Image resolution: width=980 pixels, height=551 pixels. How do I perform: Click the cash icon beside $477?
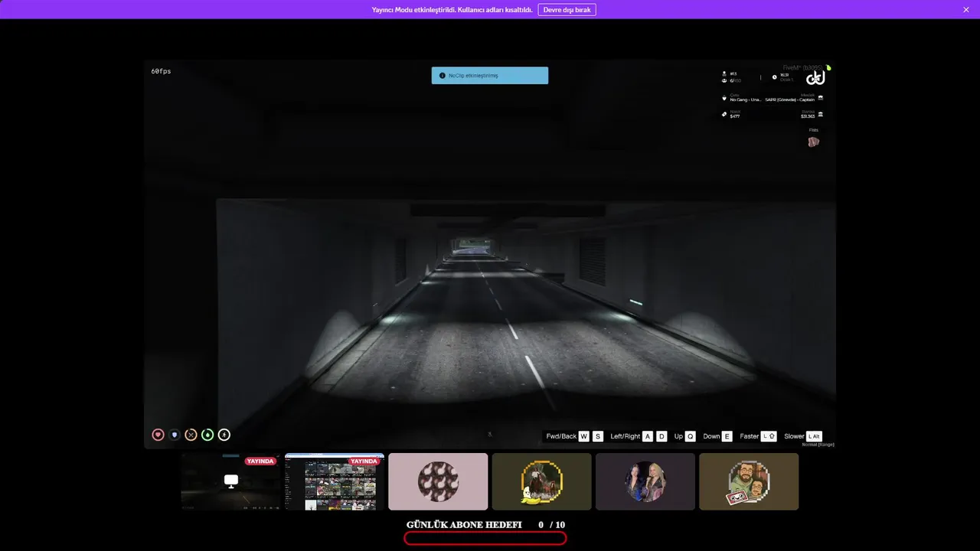click(724, 114)
